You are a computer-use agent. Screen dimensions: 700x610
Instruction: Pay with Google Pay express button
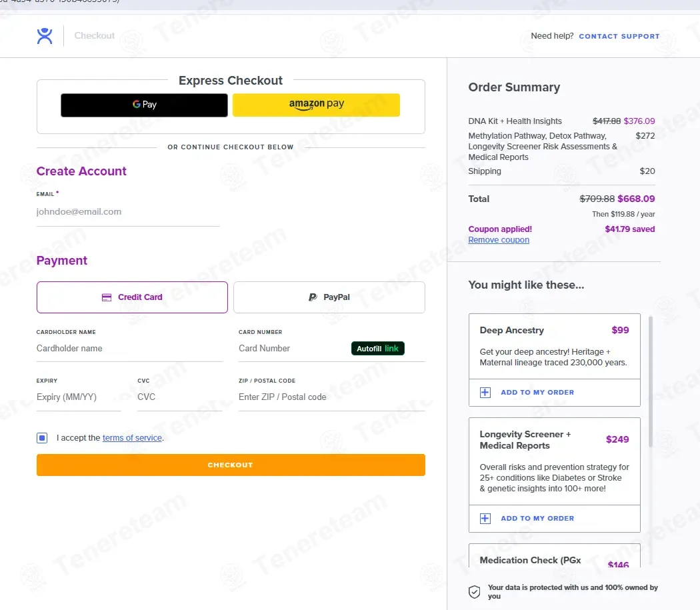coord(144,105)
